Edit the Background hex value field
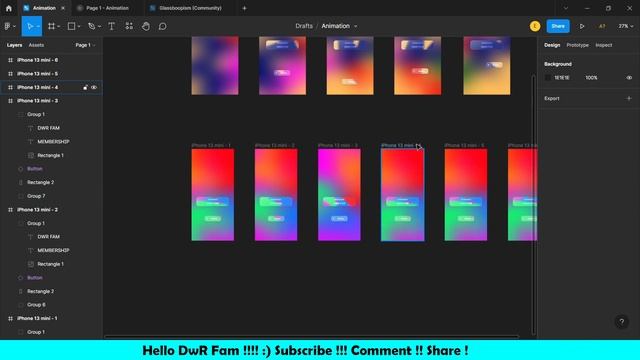Viewport: 640px width, 360px height. pos(562,78)
